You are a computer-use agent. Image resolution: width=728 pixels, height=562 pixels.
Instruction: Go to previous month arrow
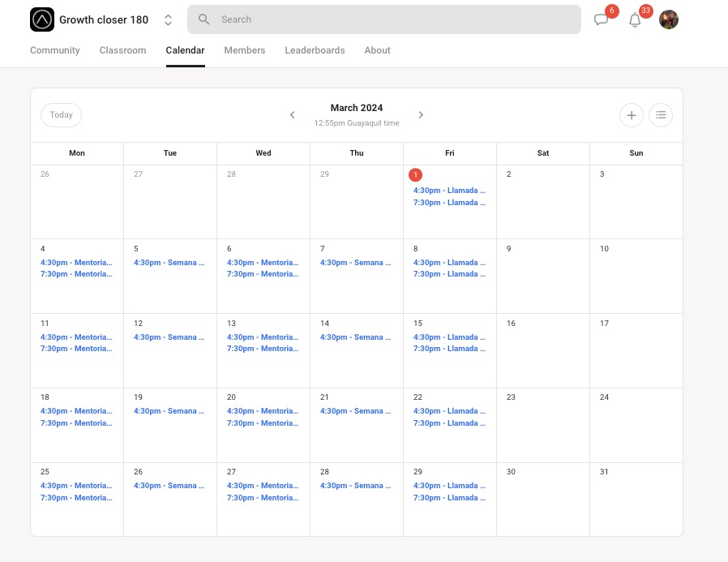(292, 114)
